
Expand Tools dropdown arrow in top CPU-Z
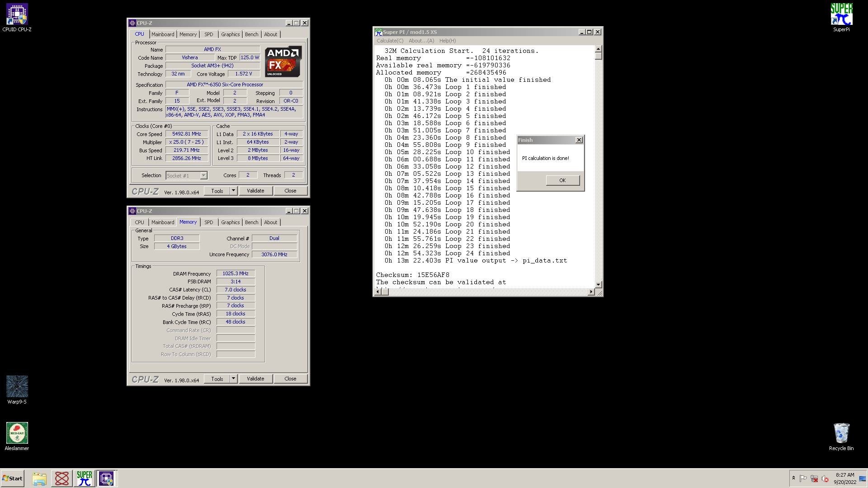click(234, 191)
